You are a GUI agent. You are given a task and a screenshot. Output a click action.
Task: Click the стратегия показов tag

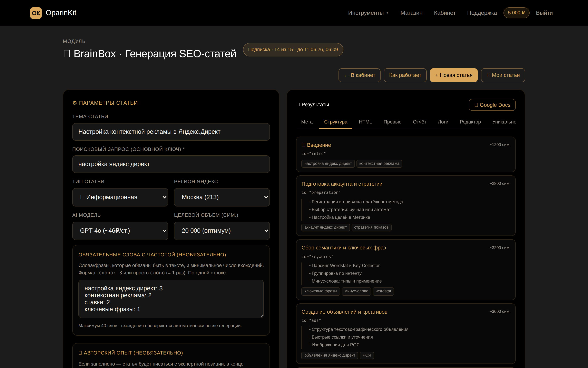click(371, 227)
